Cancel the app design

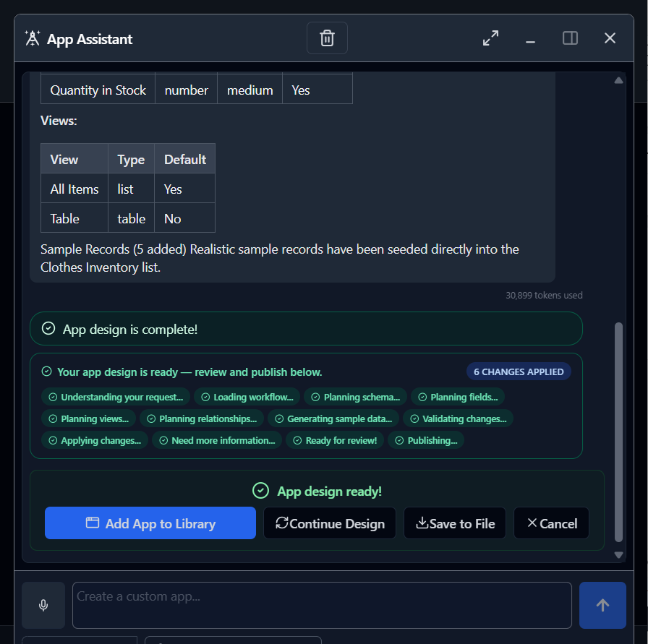click(x=551, y=523)
